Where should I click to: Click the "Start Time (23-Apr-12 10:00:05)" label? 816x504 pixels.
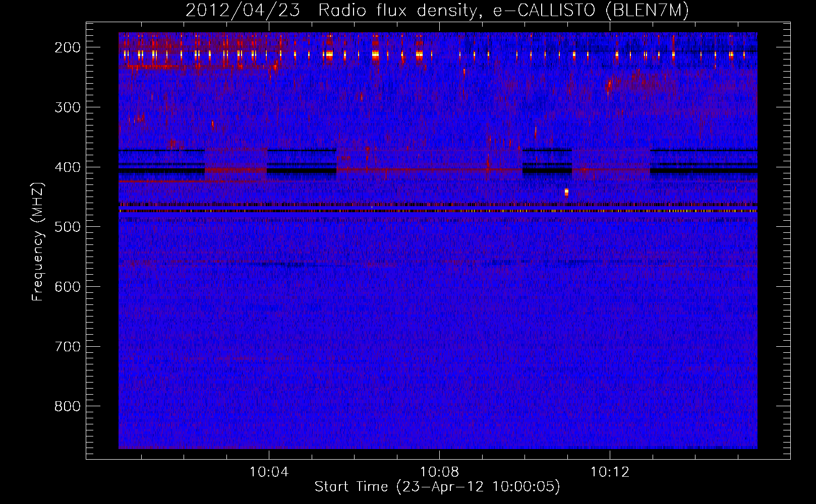(437, 487)
